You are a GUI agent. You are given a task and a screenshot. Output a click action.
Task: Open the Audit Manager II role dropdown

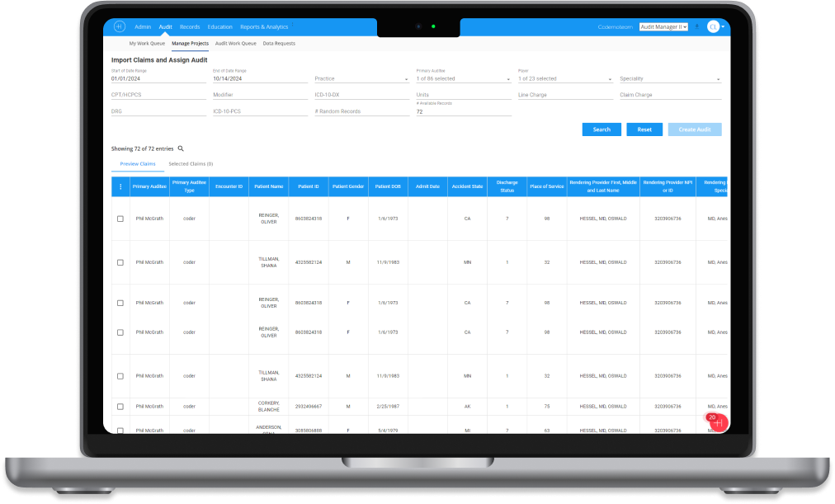click(665, 26)
